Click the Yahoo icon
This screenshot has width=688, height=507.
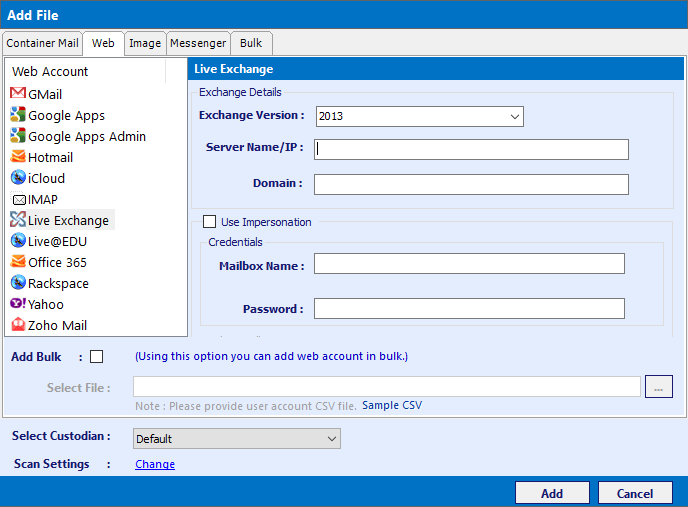(x=18, y=303)
